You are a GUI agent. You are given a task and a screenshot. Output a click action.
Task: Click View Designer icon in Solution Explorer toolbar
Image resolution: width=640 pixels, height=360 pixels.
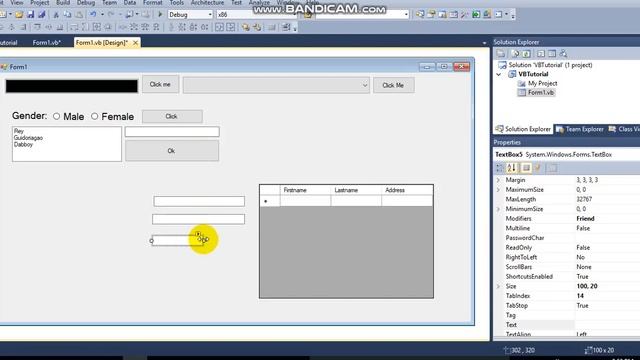pyautogui.click(x=552, y=53)
